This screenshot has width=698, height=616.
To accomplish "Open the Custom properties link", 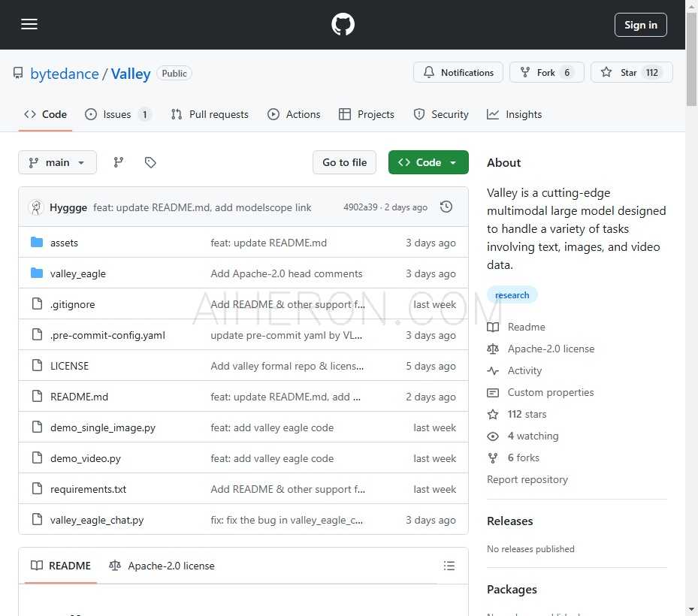I will (x=551, y=392).
